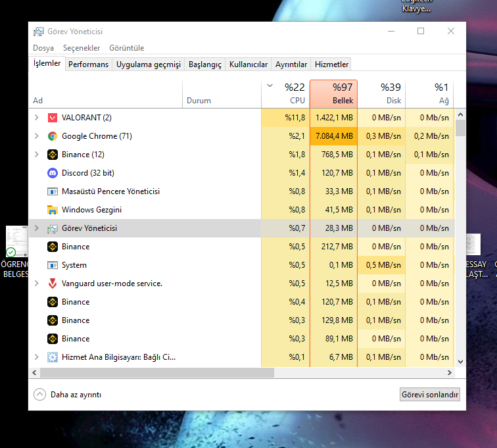Click Chrome memory cell 7.084,4 MB

334,136
